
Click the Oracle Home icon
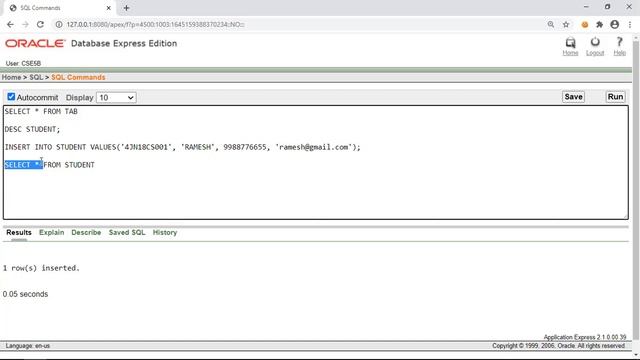(x=570, y=42)
